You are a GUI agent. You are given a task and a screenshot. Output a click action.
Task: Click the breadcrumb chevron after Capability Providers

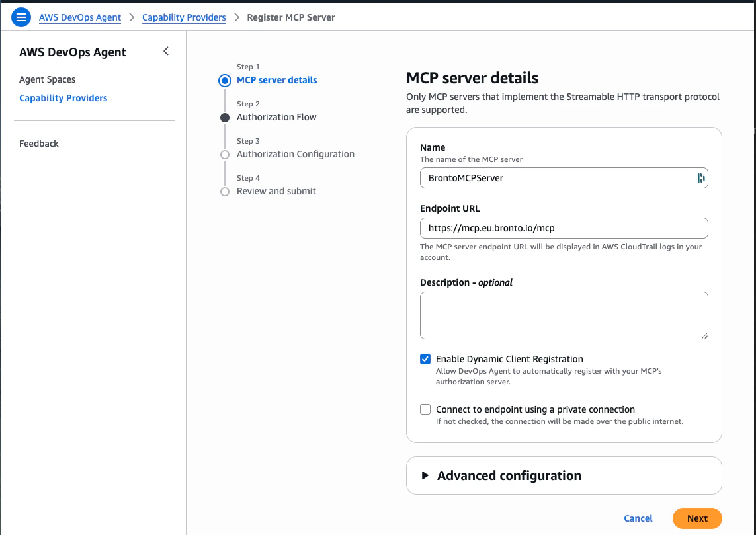237,17
